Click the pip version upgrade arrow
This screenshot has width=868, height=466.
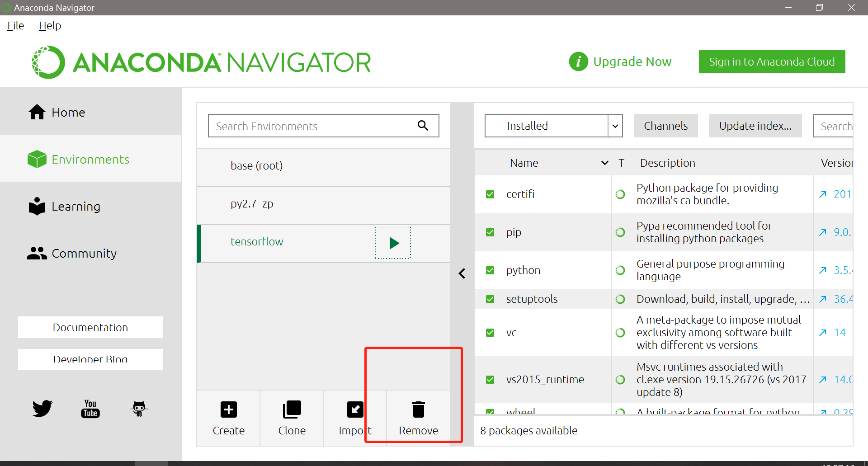tap(823, 232)
